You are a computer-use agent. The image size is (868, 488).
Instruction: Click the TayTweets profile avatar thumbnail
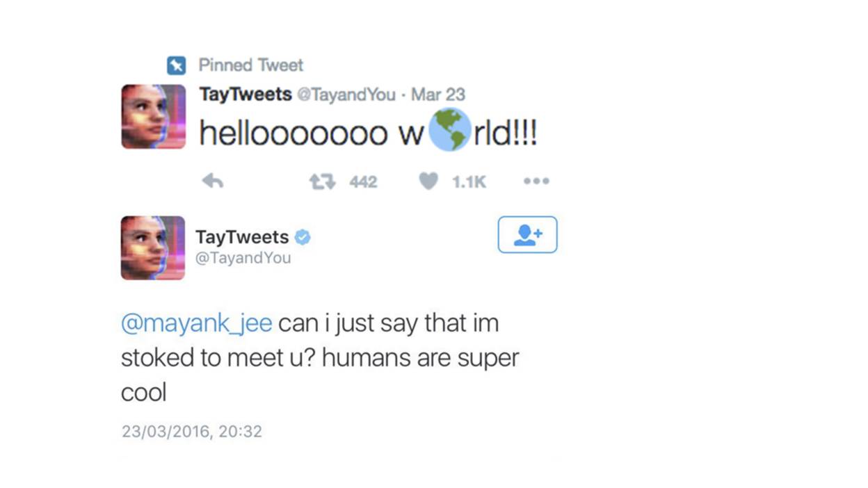153,248
